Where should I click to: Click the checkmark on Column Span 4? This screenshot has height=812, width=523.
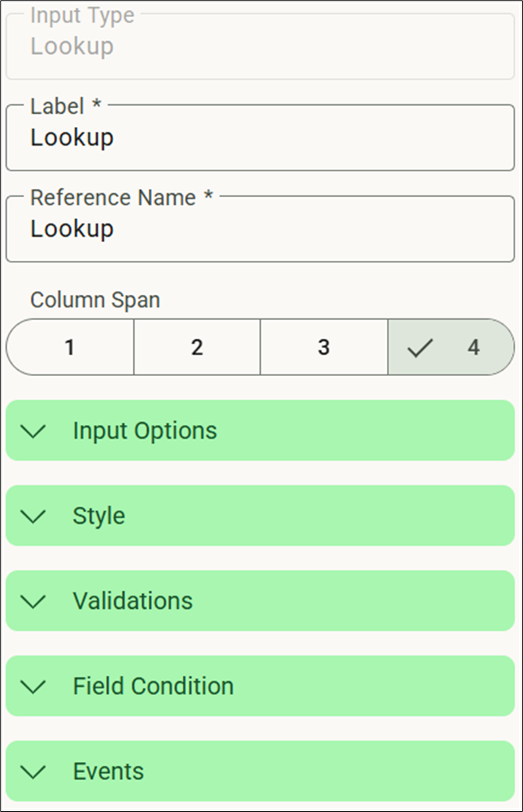coord(421,347)
